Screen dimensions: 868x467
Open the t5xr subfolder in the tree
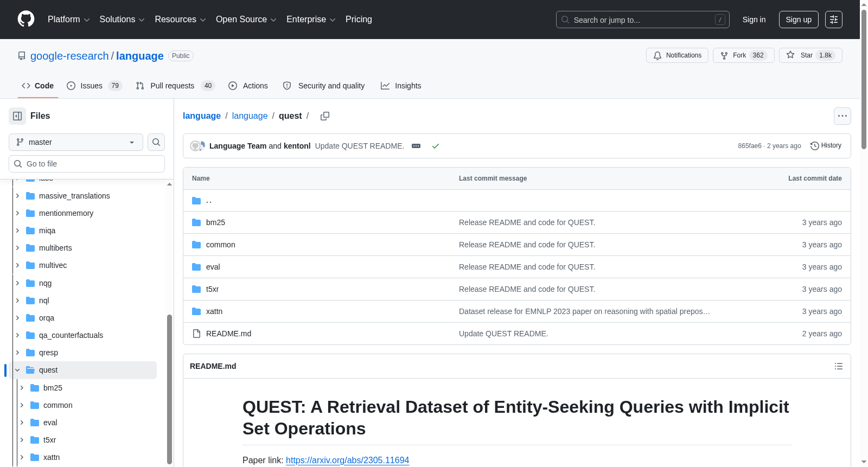pos(50,440)
